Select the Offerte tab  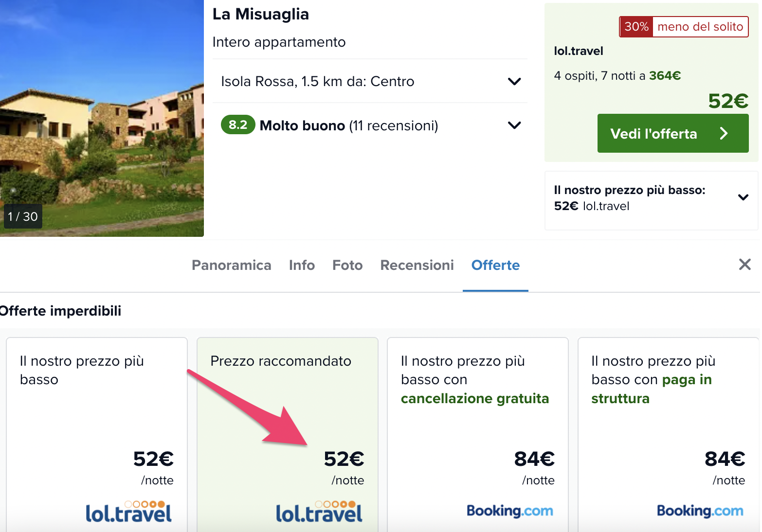(x=495, y=265)
